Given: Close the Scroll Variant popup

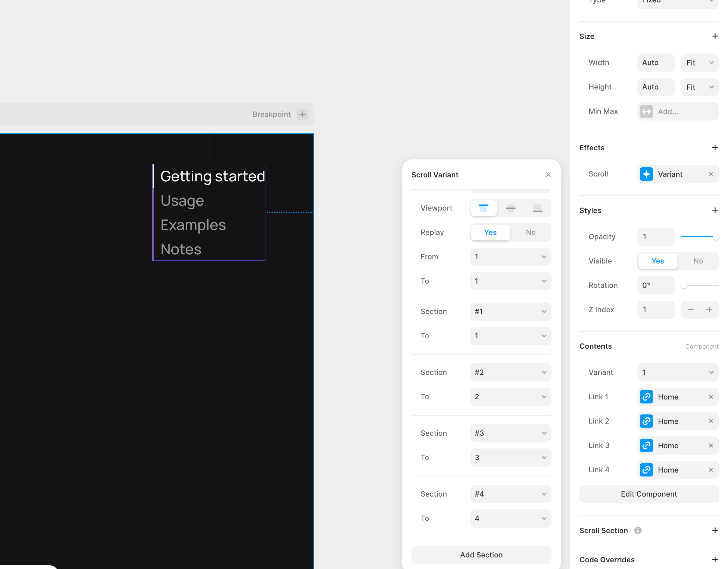Looking at the screenshot, I should (548, 175).
